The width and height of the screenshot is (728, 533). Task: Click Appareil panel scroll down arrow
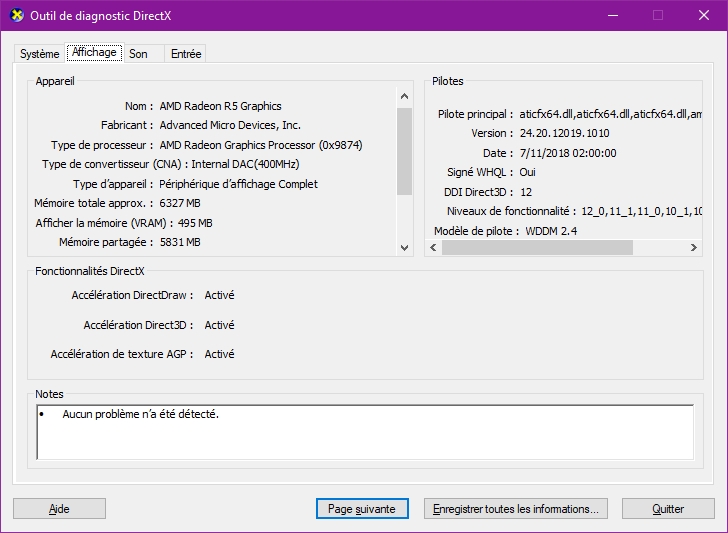[x=404, y=247]
